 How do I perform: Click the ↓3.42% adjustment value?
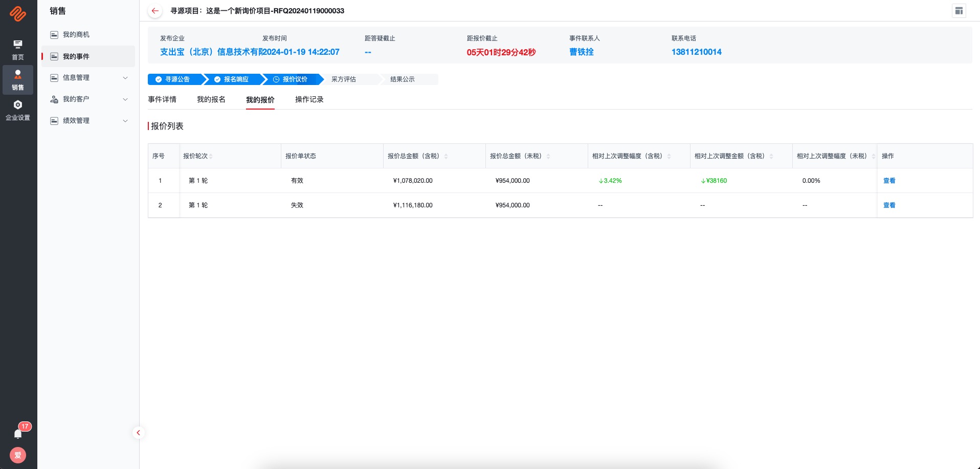(610, 181)
